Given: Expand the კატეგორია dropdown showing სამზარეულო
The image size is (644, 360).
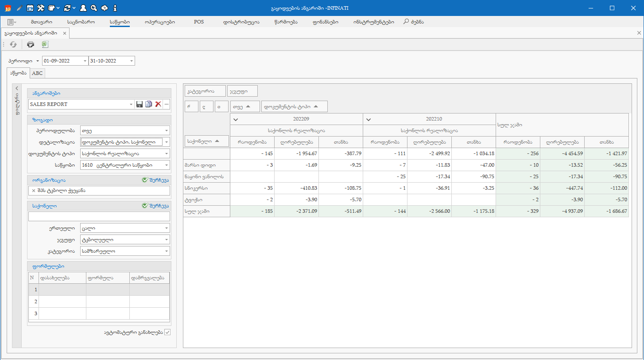Looking at the screenshot, I should point(167,251).
